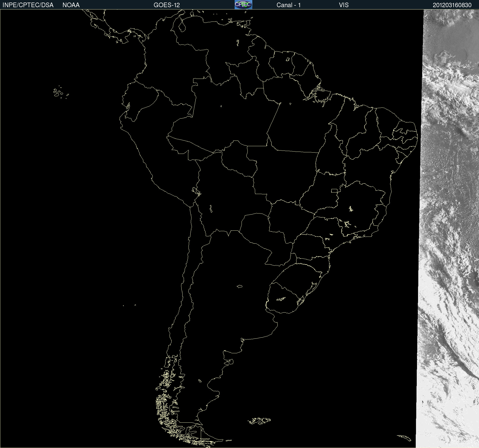Image resolution: width=479 pixels, height=448 pixels.
Task: Select the NOAA label in header
Action: click(71, 5)
